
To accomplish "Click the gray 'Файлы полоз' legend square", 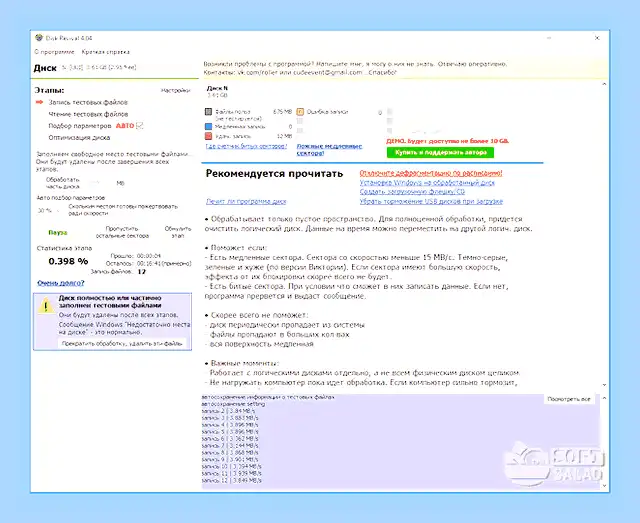I will 209,111.
